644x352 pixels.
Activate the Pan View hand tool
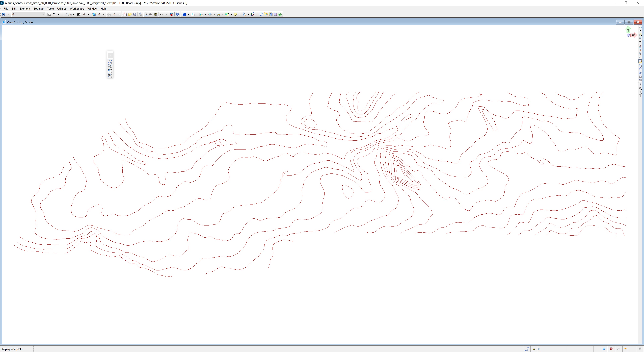click(x=640, y=69)
